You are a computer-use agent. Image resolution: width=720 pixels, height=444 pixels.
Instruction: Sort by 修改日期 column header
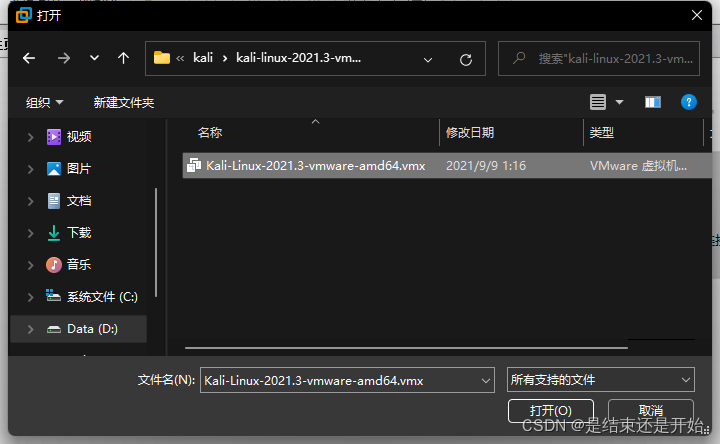tap(470, 133)
